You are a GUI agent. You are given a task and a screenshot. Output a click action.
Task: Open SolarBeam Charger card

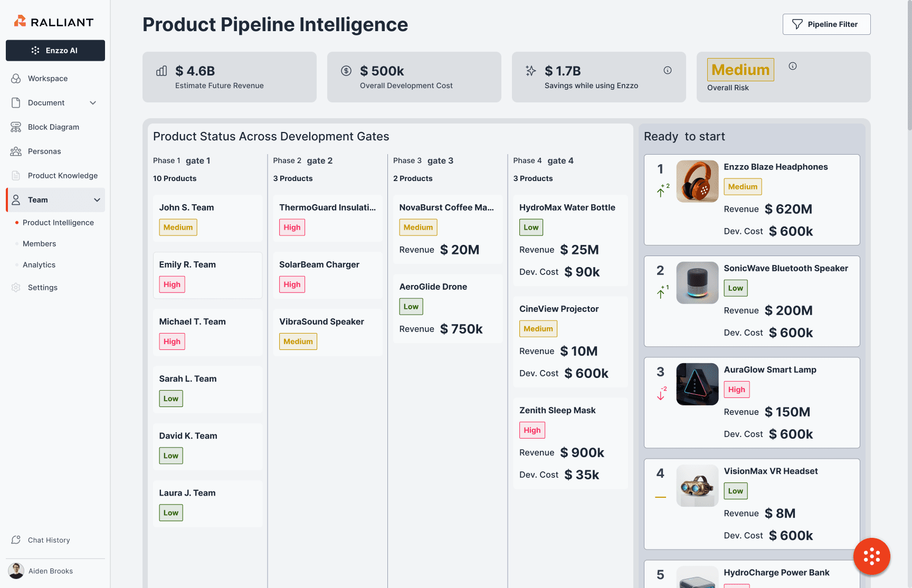(x=328, y=276)
